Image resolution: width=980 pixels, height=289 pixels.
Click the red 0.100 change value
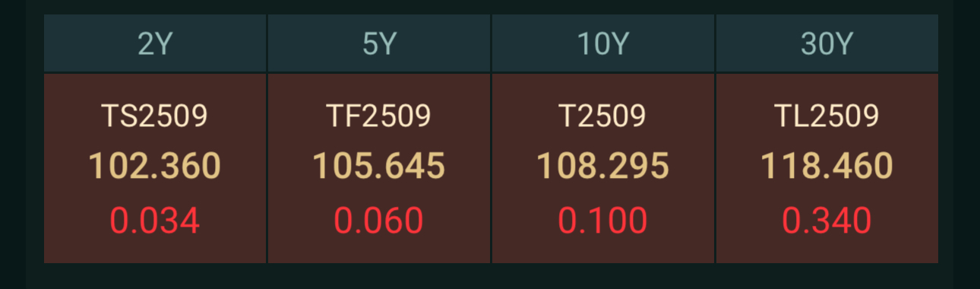603,221
